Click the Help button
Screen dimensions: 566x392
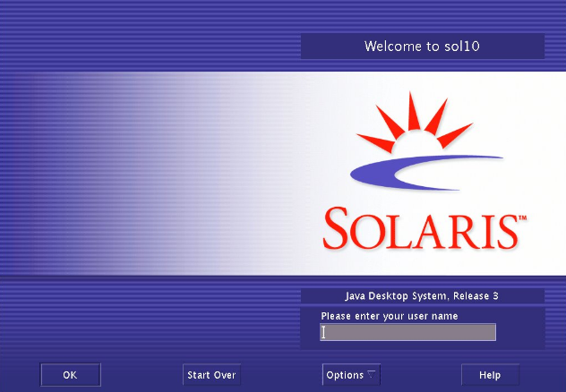pyautogui.click(x=490, y=375)
